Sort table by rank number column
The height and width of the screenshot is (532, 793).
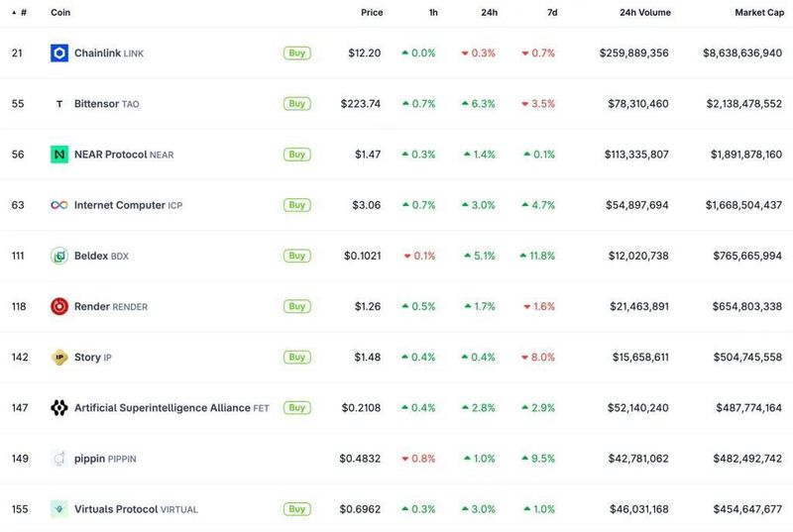21,13
